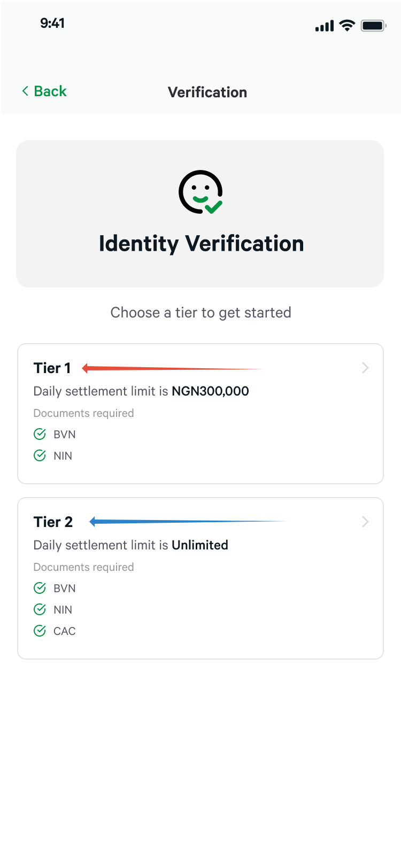Select the Tier 1 heading
Image resolution: width=401 pixels, height=868 pixels.
[x=52, y=368]
